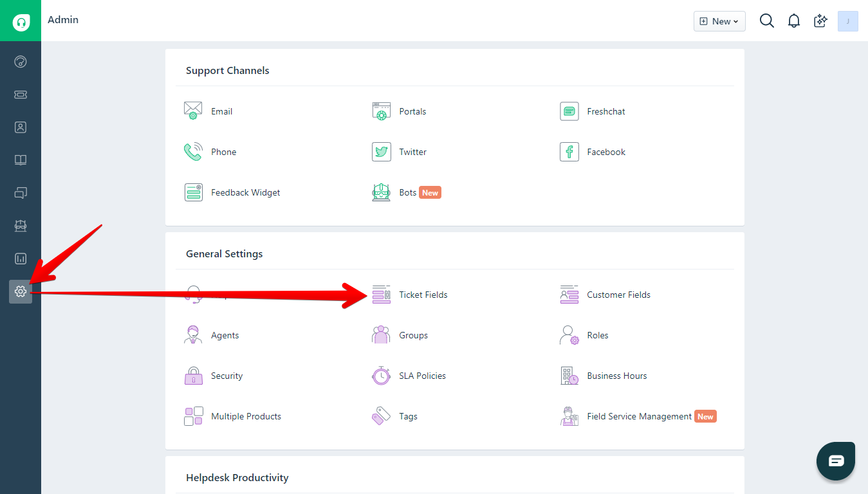Screen dimensions: 868x494
Task: Click the Email channel icon
Action: click(193, 111)
